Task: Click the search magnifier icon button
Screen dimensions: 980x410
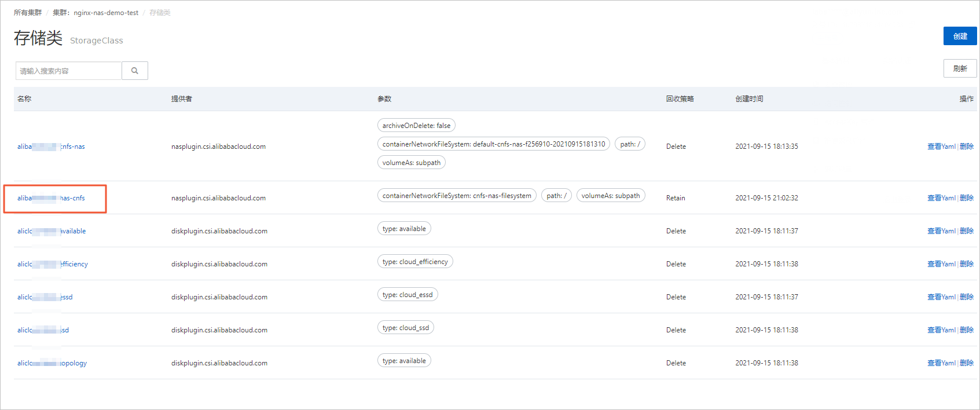Action: (x=135, y=71)
